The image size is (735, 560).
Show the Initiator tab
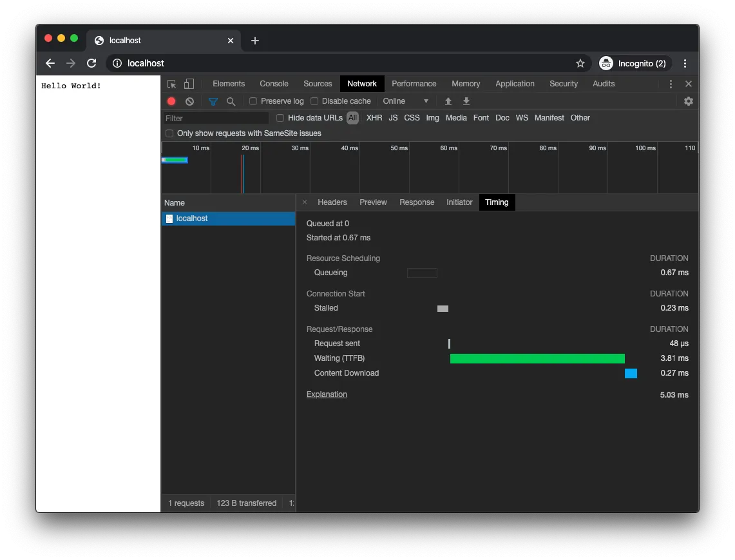[x=459, y=202]
